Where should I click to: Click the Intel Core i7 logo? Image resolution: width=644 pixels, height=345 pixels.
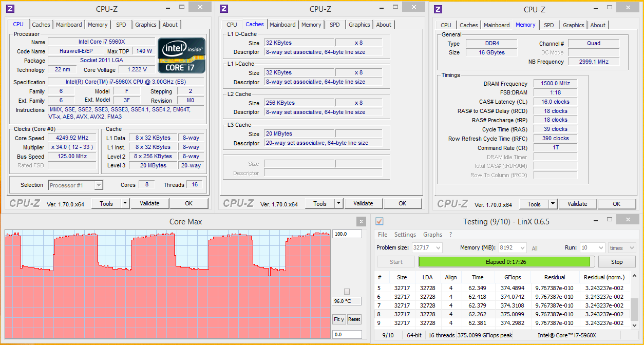tap(181, 55)
